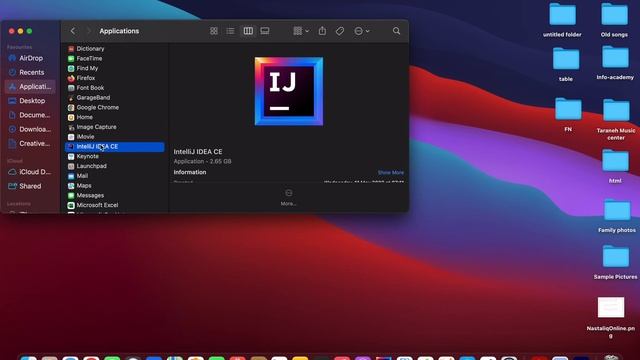Select Image Capture in the applications list
The width and height of the screenshot is (640, 360).
pyautogui.click(x=115, y=127)
